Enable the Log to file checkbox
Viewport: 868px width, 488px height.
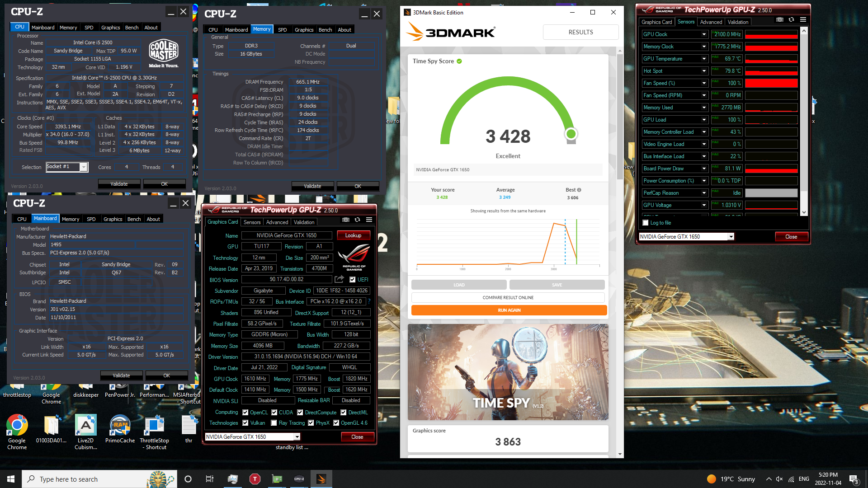[x=646, y=223]
